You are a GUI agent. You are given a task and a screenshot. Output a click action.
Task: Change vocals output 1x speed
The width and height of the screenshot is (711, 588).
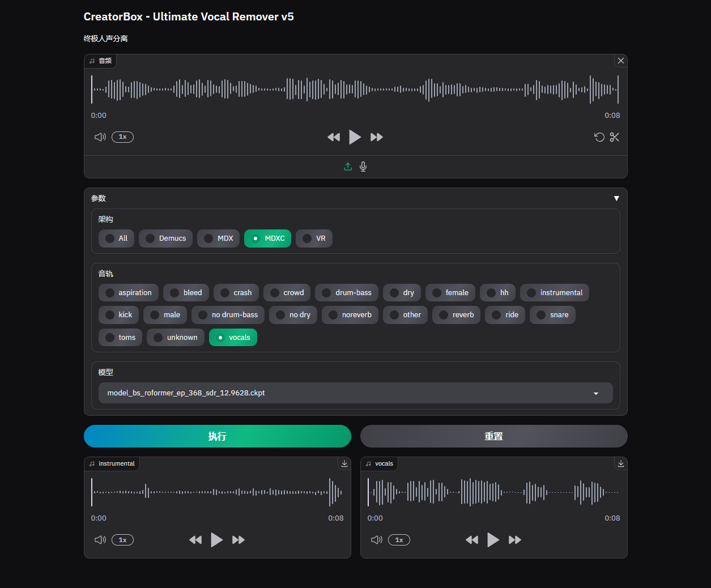(x=399, y=540)
